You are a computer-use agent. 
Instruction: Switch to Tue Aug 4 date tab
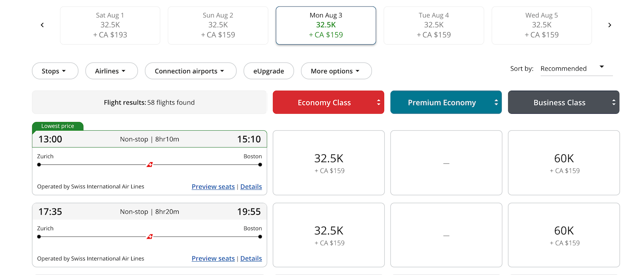[434, 25]
